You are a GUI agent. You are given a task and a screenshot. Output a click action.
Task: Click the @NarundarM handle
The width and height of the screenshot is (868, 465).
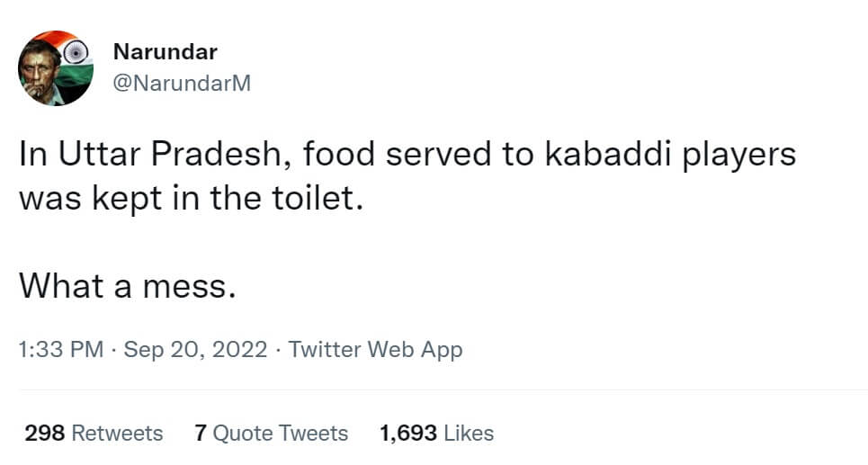click(182, 84)
